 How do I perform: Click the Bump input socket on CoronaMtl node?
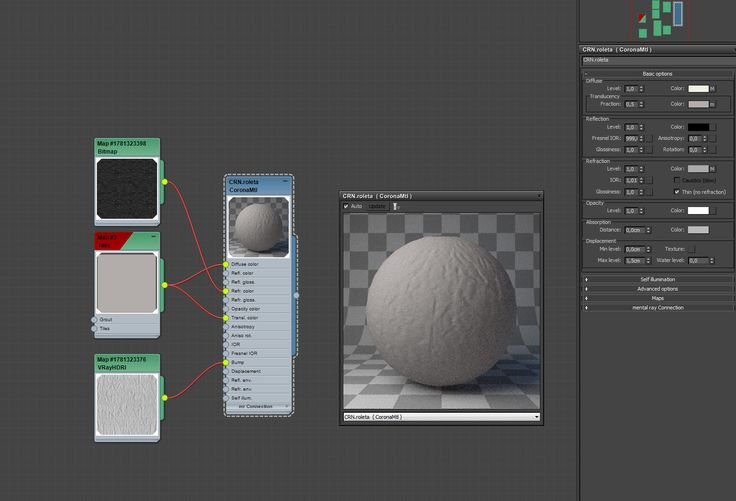[x=226, y=362]
